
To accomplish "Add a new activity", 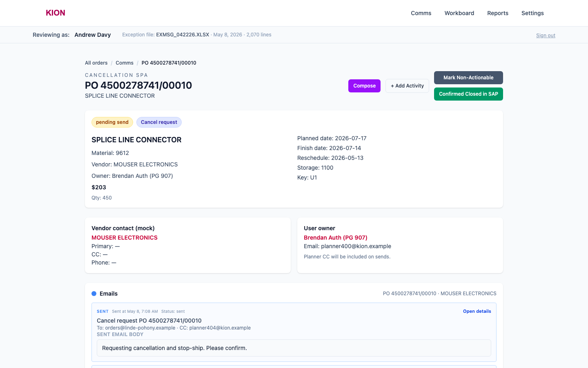I will coord(407,86).
